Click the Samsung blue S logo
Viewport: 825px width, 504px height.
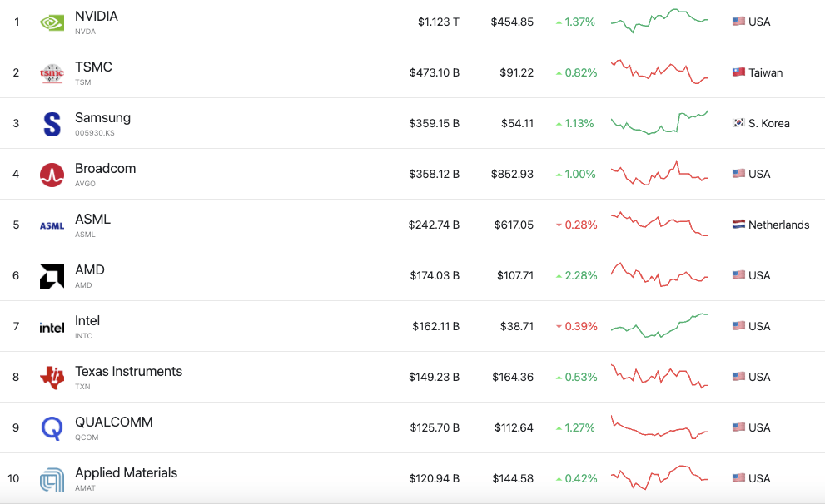point(52,124)
